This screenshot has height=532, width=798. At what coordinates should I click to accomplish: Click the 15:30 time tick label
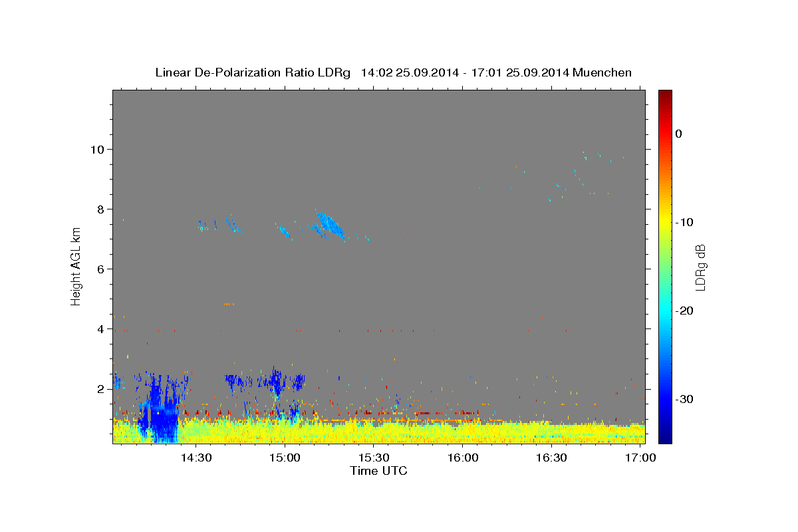pos(374,458)
